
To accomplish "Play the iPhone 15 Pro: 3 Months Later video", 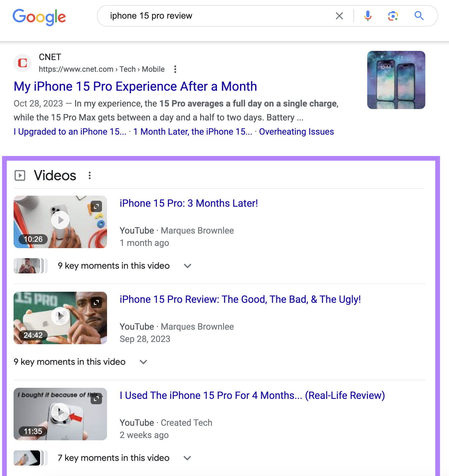I will click(x=60, y=220).
